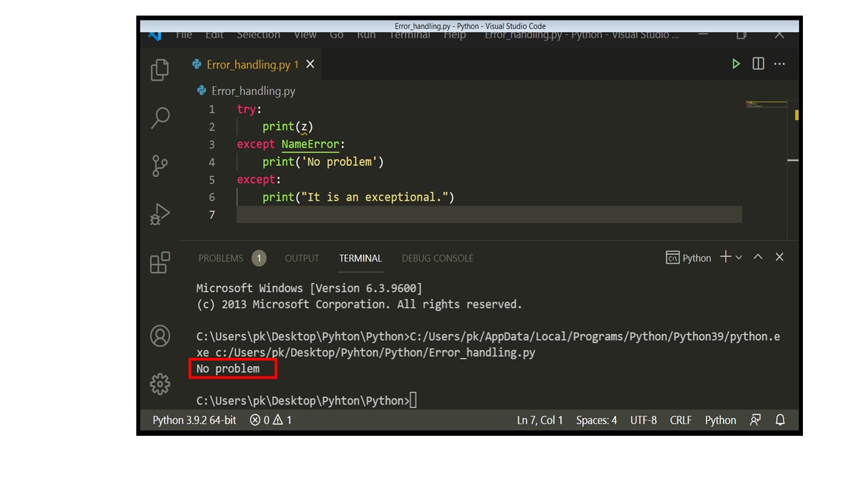This screenshot has width=868, height=488.
Task: Change line endings via CRLF indicator
Action: coord(681,420)
